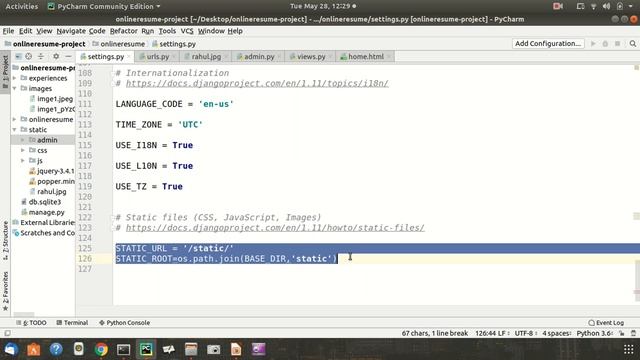640x360 pixels.
Task: Open the TODO tool window
Action: (31, 323)
